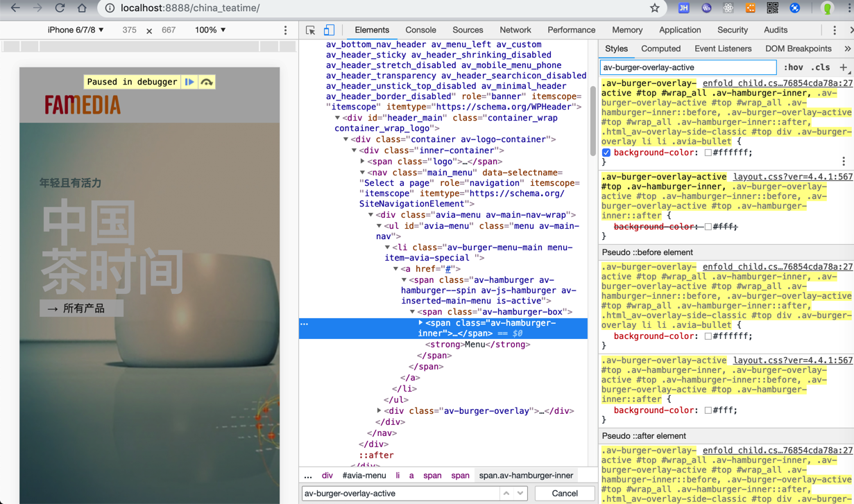This screenshot has height=504, width=854.
Task: Select span.av-hamburger-inner breadcrumb
Action: [526, 476]
